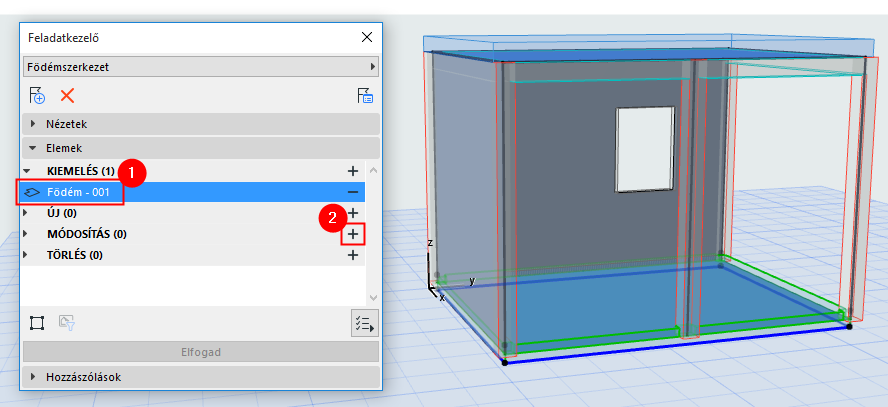The image size is (888, 407).
Task: Click the red X delete icon
Action: click(x=67, y=96)
